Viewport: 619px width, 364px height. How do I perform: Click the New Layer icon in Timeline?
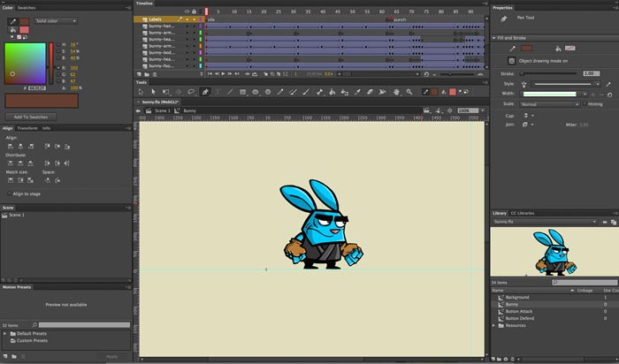tap(139, 74)
